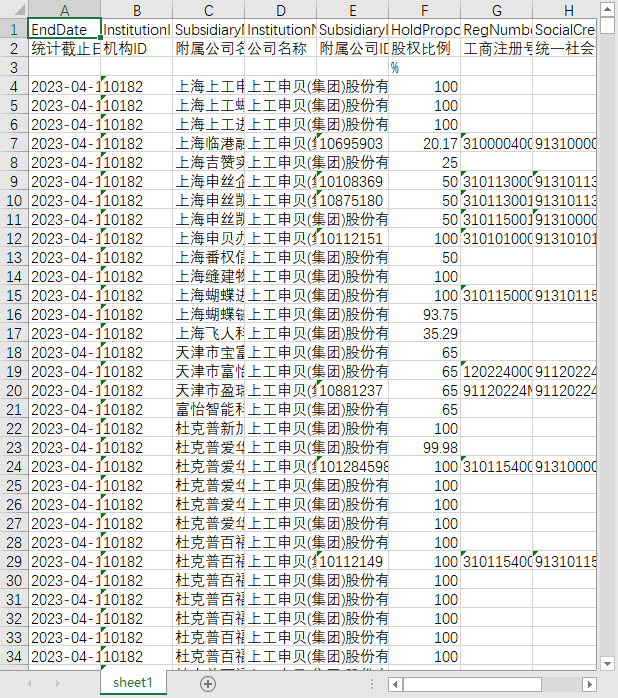
Task: Select cell 上海番权 in row 13
Action: click(x=208, y=257)
